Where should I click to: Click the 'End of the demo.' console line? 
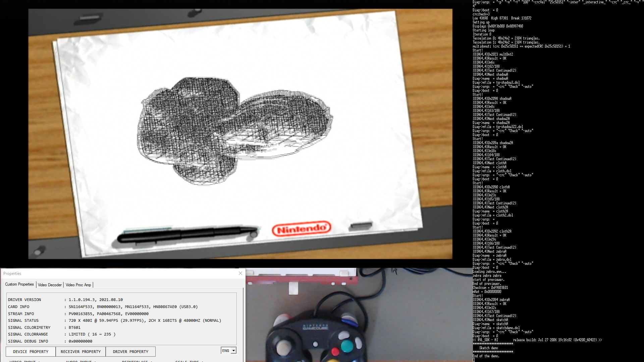coord(486,356)
